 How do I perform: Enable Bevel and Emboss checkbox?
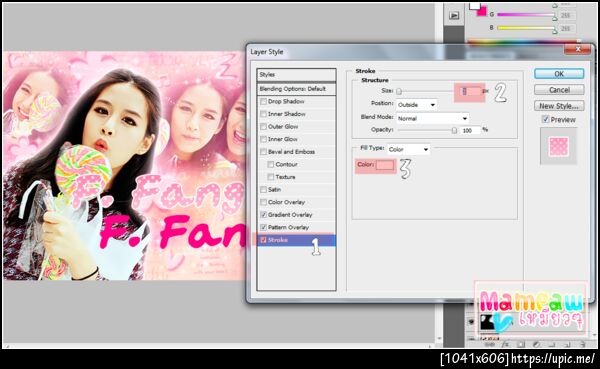tap(263, 152)
